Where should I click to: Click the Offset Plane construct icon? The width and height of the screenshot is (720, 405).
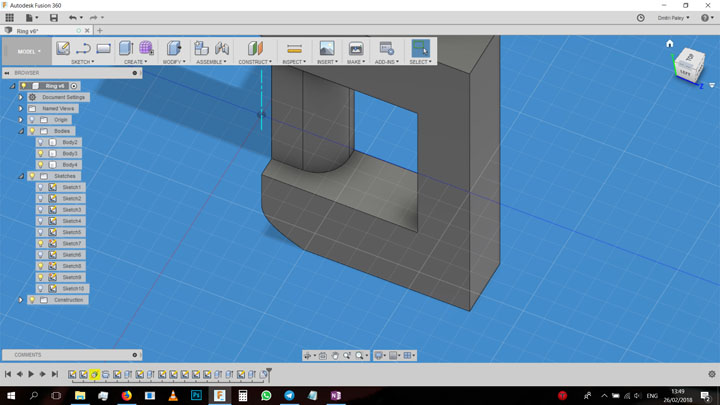255,48
